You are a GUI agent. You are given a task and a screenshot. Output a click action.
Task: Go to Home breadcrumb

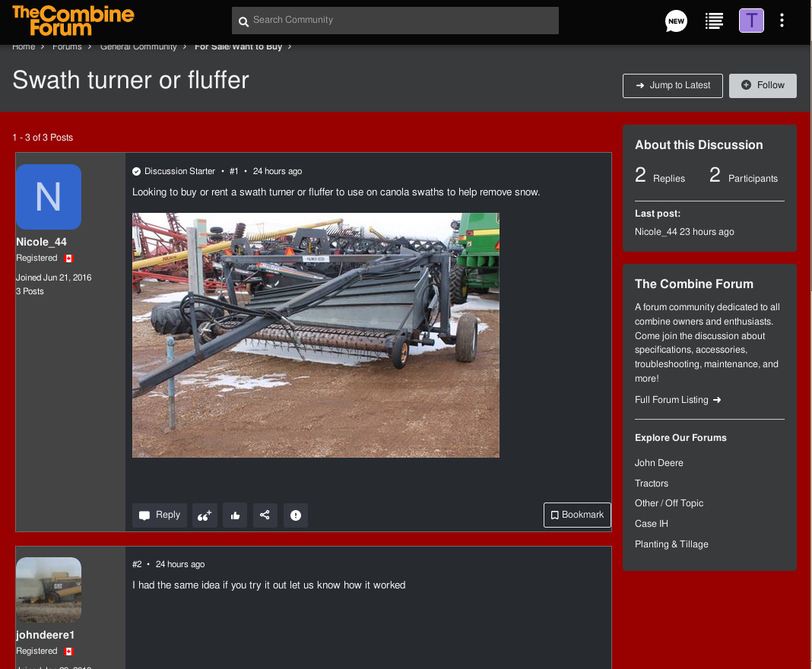tap(24, 46)
